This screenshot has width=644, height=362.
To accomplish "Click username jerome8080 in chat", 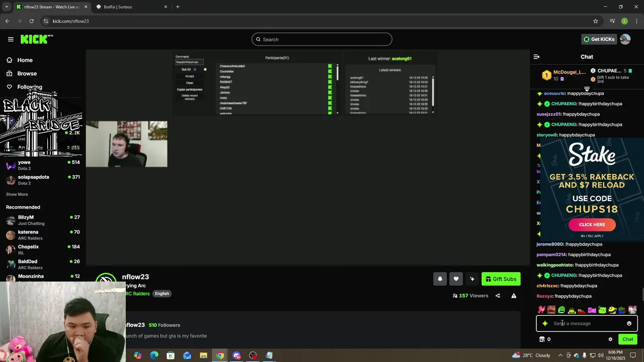I will 549,244.
